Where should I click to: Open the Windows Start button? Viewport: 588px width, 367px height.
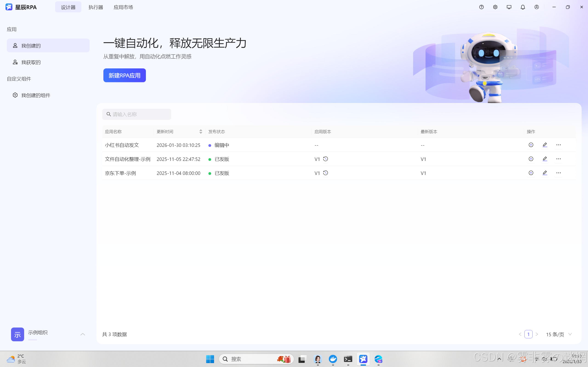(x=210, y=359)
